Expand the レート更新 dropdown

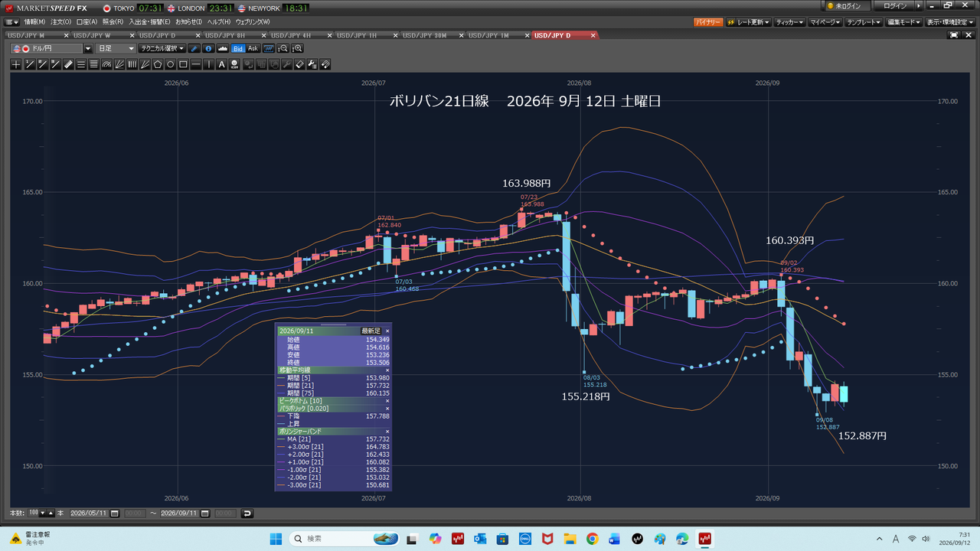tap(749, 22)
